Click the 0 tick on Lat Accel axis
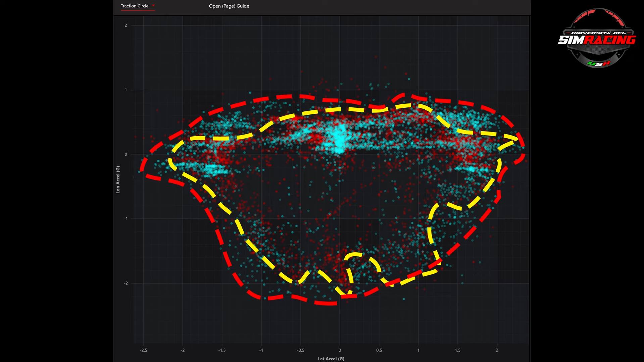The width and height of the screenshot is (644, 362). coord(340,350)
